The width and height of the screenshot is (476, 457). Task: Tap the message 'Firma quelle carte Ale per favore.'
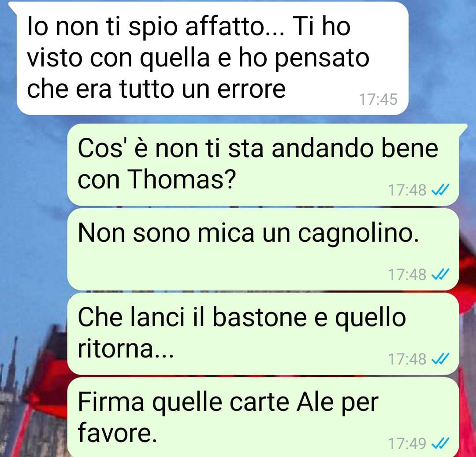click(263, 417)
